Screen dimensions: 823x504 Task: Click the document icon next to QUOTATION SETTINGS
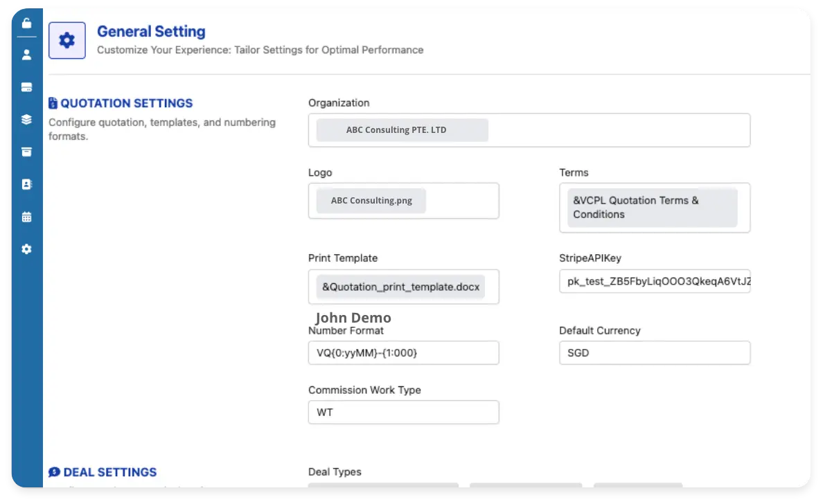coord(53,102)
